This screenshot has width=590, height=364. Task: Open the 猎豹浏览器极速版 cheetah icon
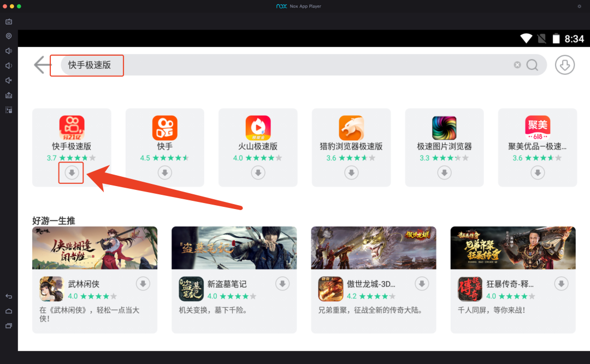coord(351,128)
